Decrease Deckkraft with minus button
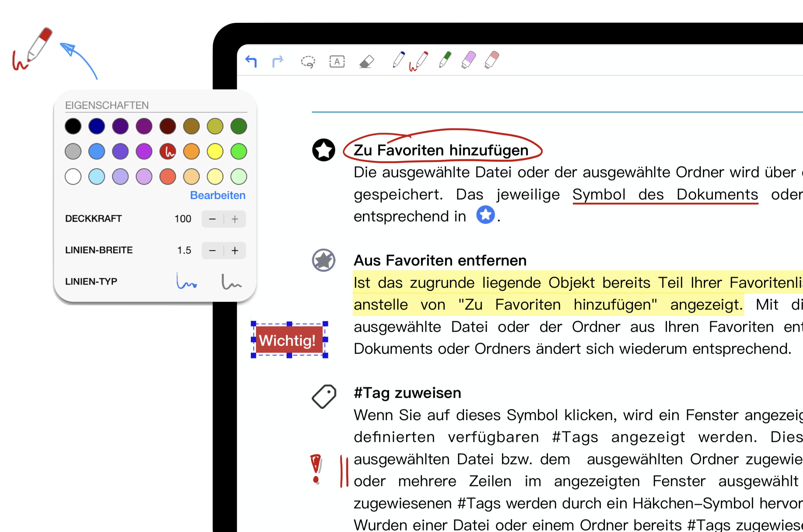Image resolution: width=803 pixels, height=532 pixels. (212, 219)
